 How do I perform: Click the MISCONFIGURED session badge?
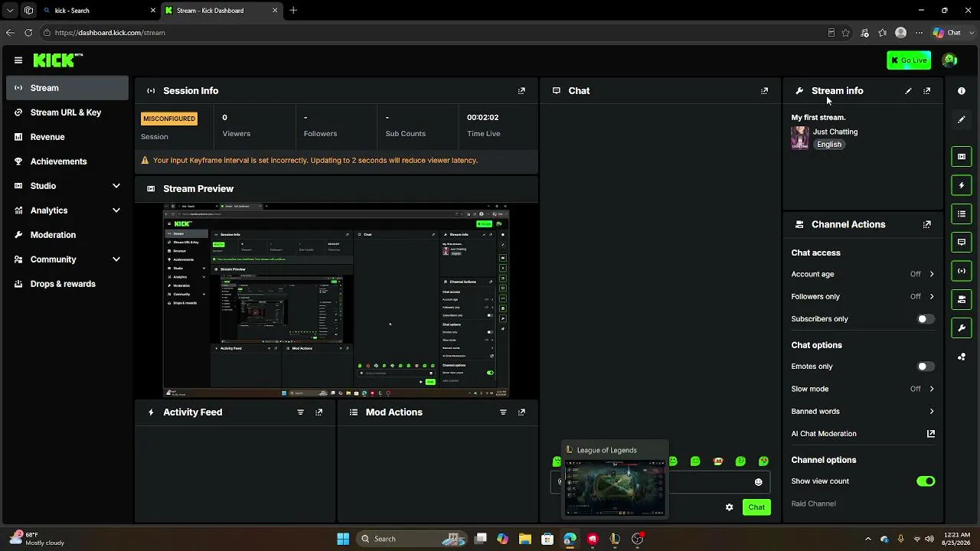point(169,119)
